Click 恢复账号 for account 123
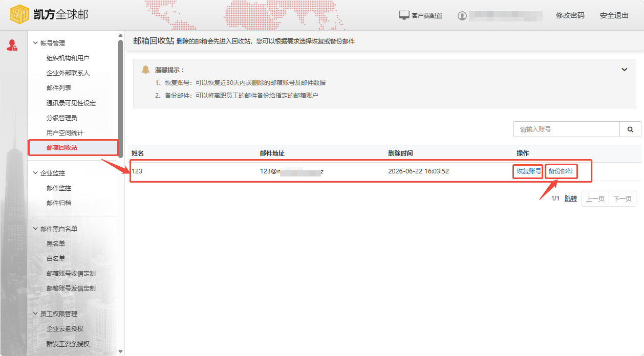The height and width of the screenshot is (356, 644). (x=529, y=171)
